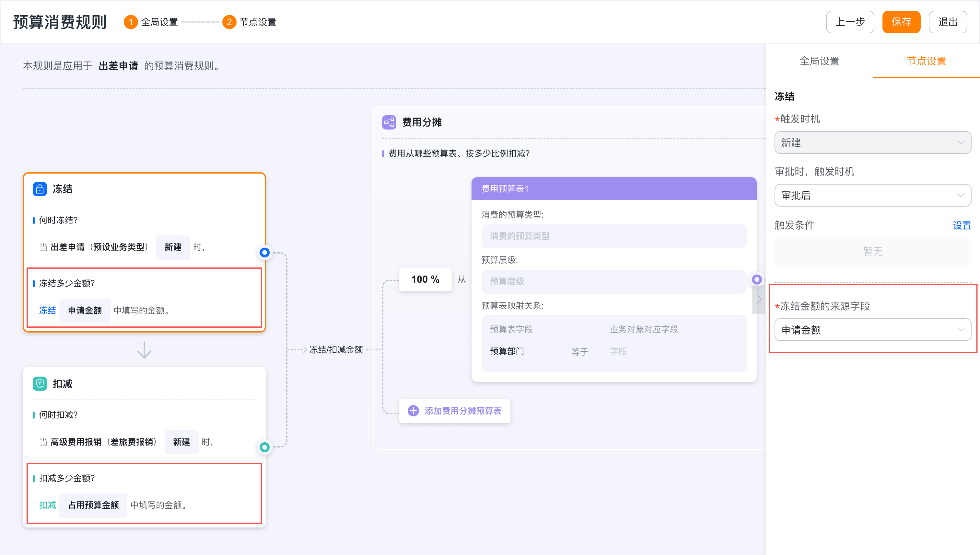
Task: Click 添加费用分摊预算表 button
Action: pos(454,411)
